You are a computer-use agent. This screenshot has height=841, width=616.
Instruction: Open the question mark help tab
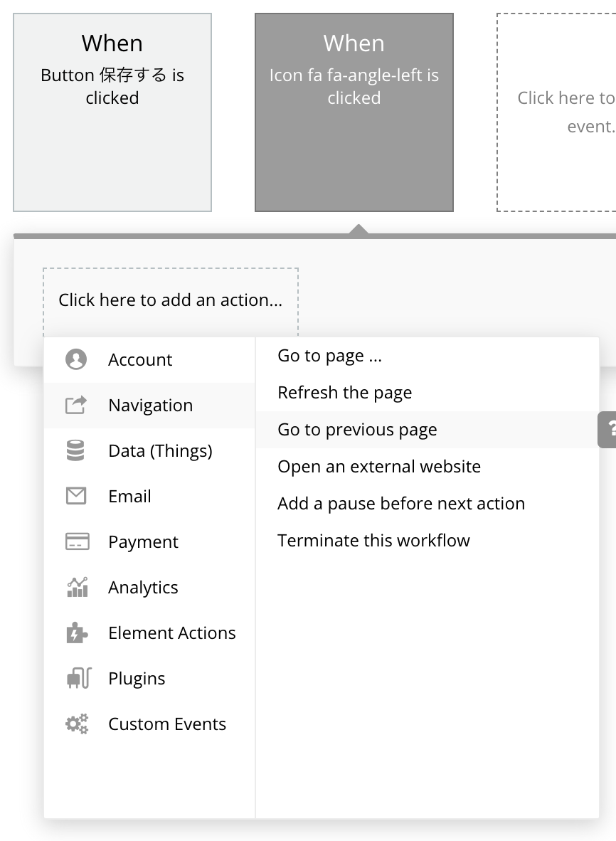click(x=608, y=429)
